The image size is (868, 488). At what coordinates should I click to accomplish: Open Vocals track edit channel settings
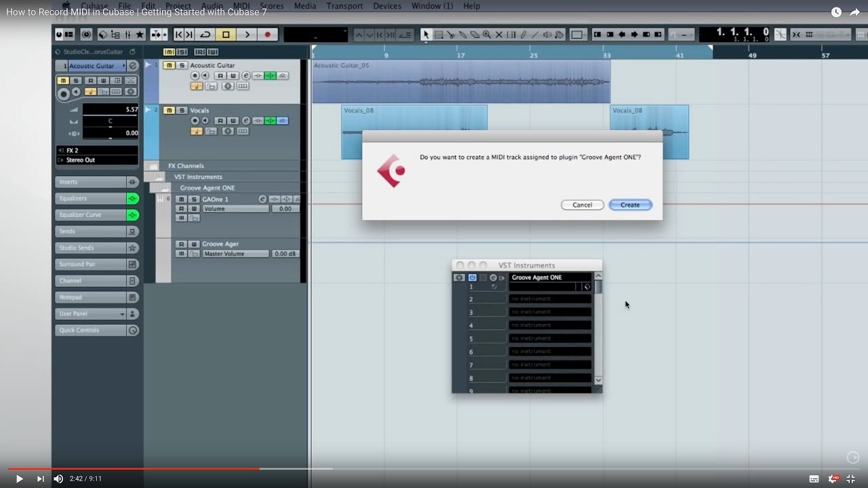click(246, 121)
